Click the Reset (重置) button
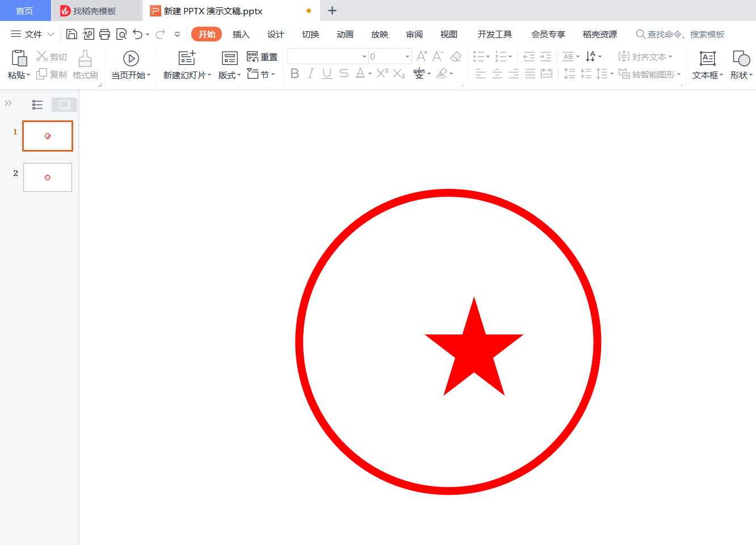Screen dimensions: 756x545 tap(262, 57)
